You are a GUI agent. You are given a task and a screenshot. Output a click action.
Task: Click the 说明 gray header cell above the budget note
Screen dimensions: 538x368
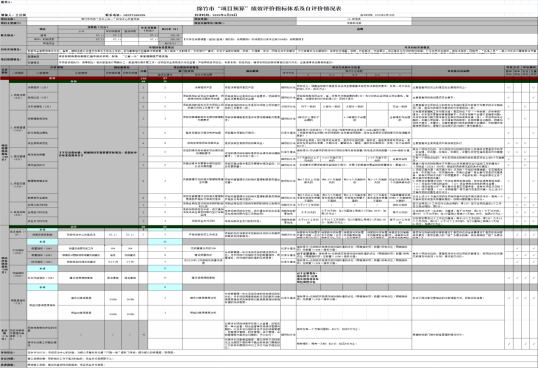coord(360,29)
